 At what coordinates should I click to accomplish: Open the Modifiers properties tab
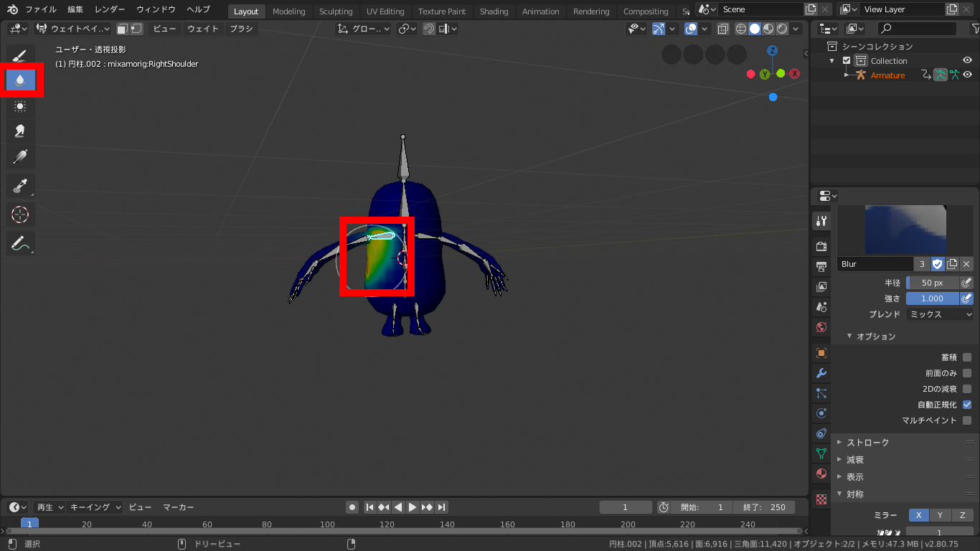[821, 373]
